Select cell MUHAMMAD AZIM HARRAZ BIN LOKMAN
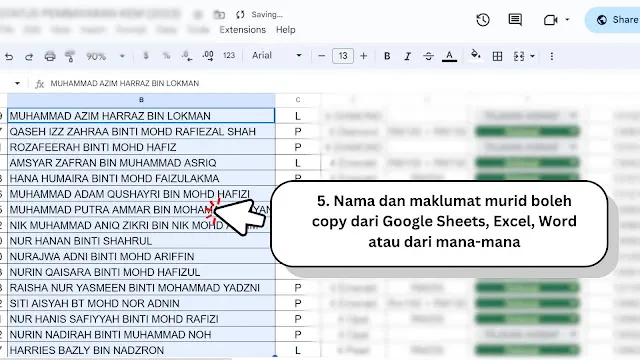Image resolution: width=640 pixels, height=360 pixels. 141,116
